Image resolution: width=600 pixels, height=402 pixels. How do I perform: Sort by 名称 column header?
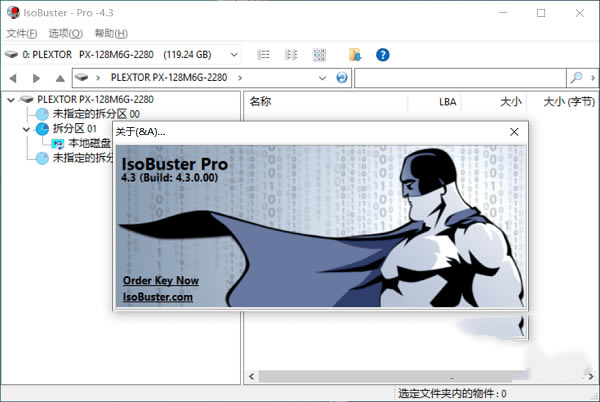(x=260, y=101)
